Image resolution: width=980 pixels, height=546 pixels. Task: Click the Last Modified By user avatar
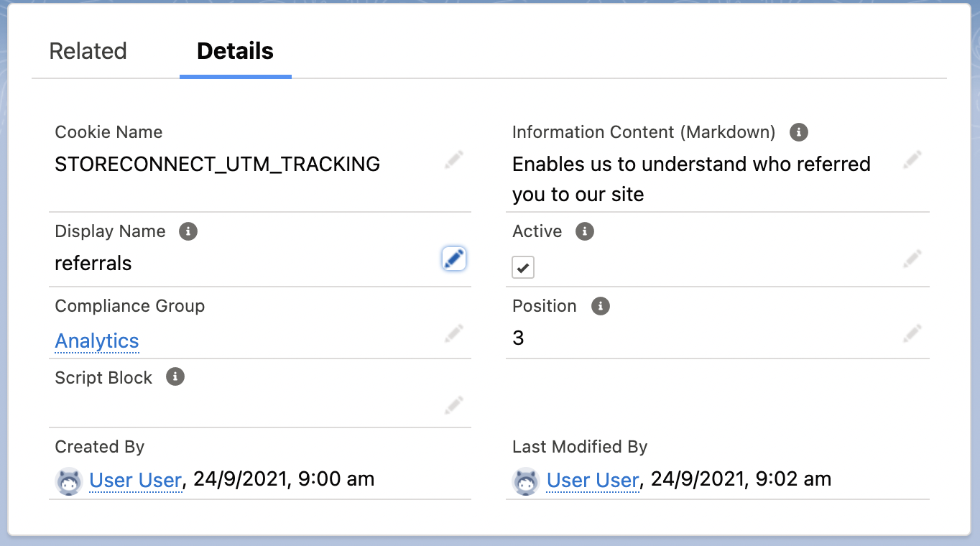pyautogui.click(x=525, y=481)
